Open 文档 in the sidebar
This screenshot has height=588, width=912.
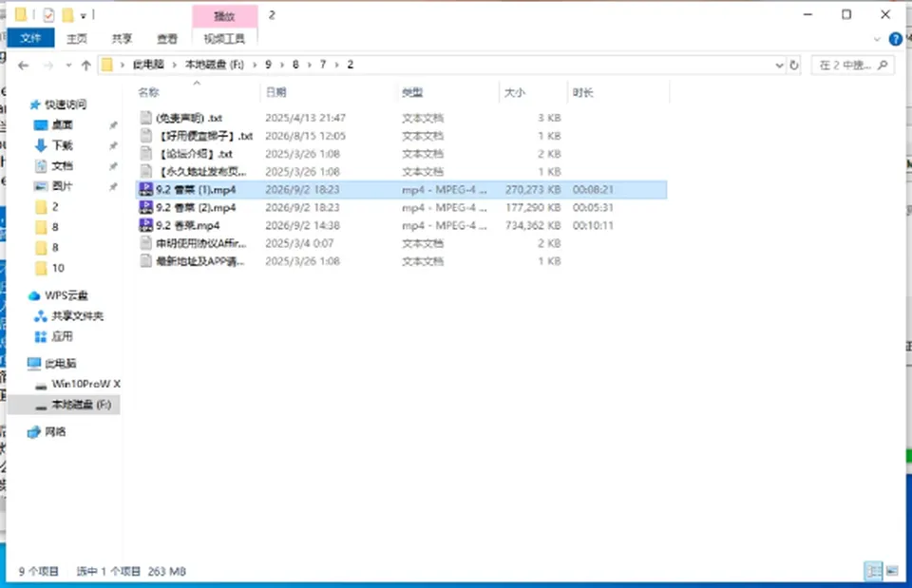tap(63, 165)
